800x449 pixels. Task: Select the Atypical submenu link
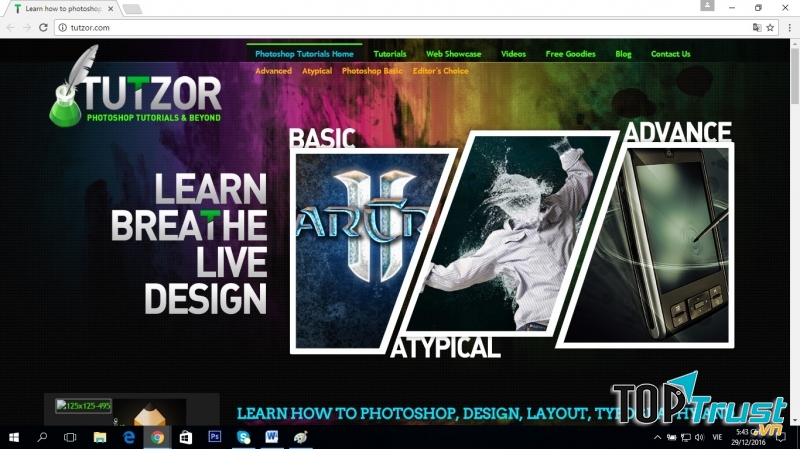(x=317, y=71)
